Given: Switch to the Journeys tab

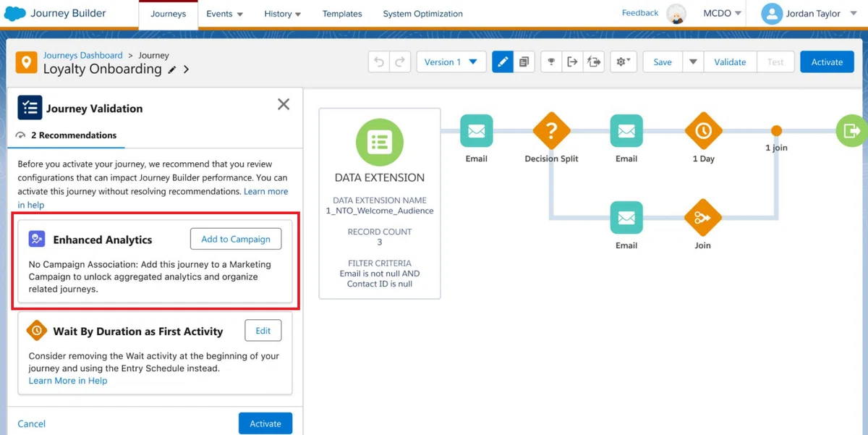Looking at the screenshot, I should [x=168, y=14].
